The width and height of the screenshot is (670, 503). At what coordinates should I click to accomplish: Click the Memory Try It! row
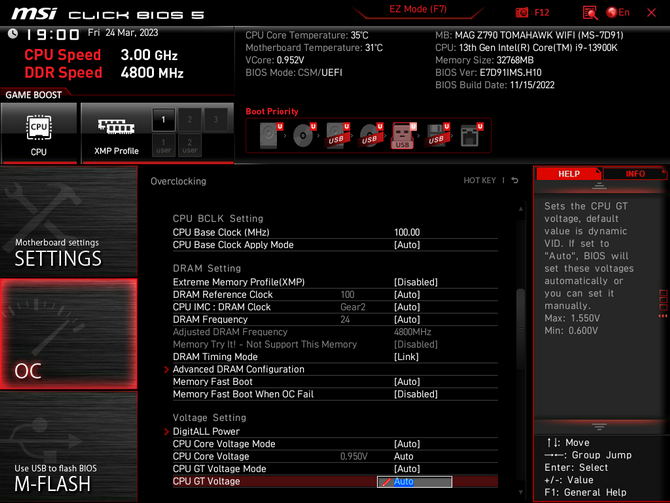335,344
